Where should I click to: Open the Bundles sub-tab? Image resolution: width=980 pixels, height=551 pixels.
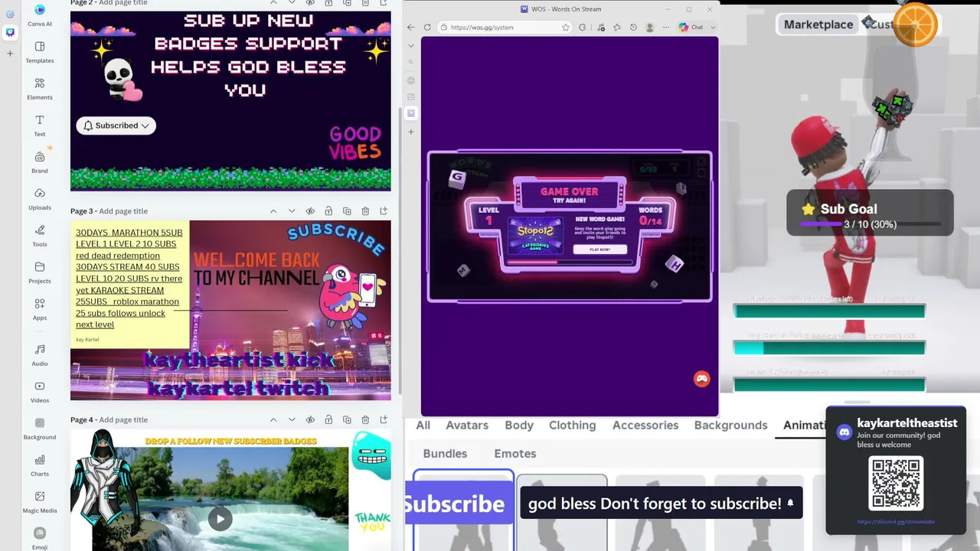point(445,454)
